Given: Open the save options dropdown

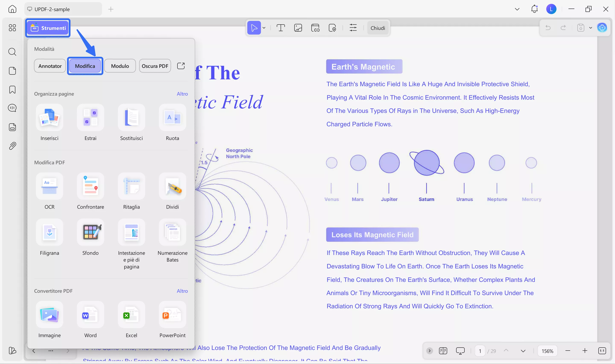Looking at the screenshot, I should click(x=591, y=28).
